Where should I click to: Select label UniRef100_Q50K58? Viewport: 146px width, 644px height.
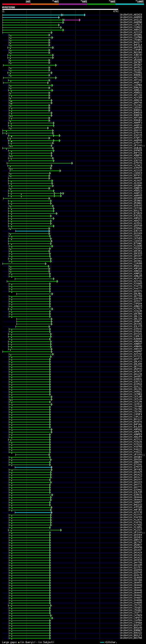[131, 548]
